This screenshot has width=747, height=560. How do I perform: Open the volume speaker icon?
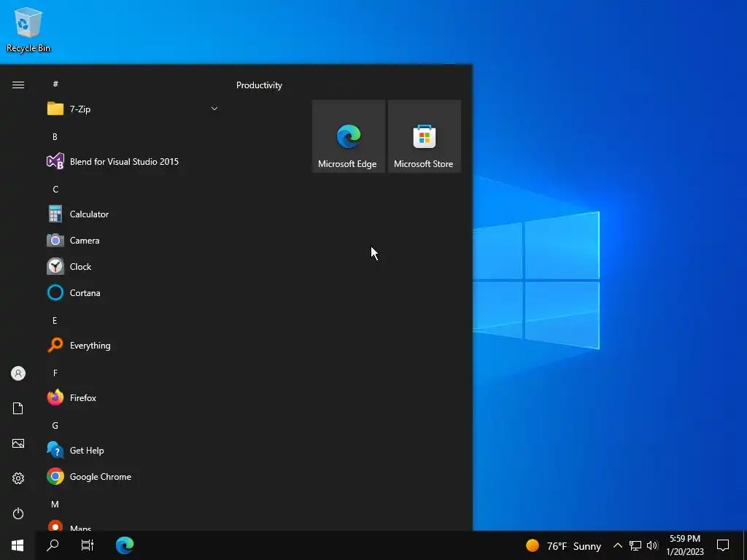pos(652,545)
